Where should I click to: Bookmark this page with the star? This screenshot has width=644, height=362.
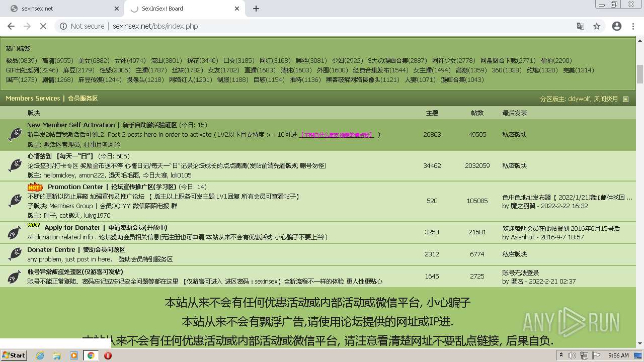click(x=597, y=26)
